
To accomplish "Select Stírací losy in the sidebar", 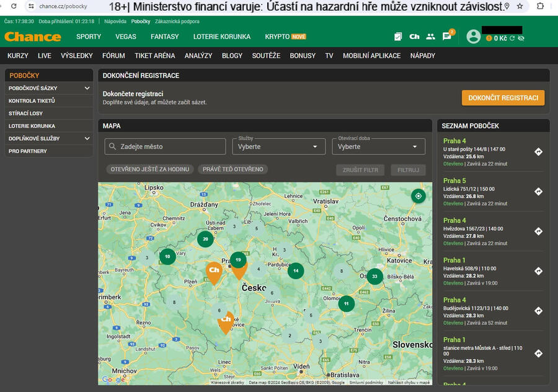I will 49,114.
